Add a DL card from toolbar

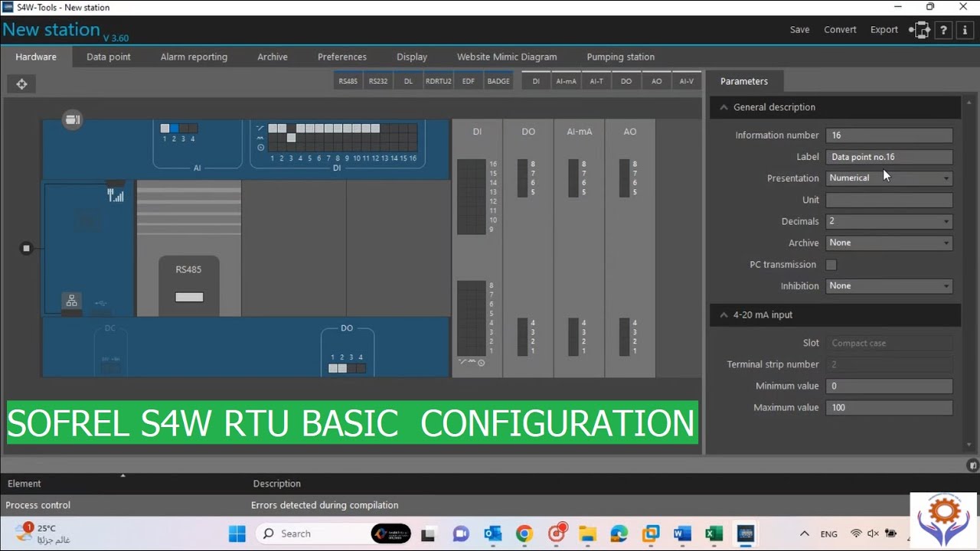[408, 81]
